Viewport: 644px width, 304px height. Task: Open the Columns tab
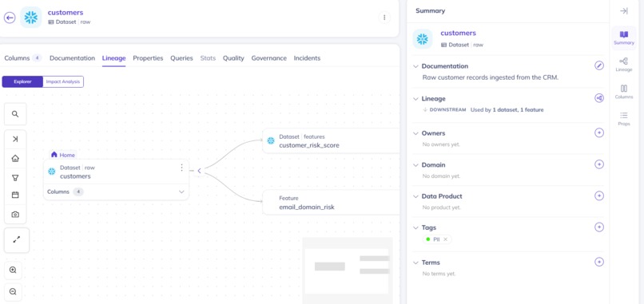tap(23, 57)
